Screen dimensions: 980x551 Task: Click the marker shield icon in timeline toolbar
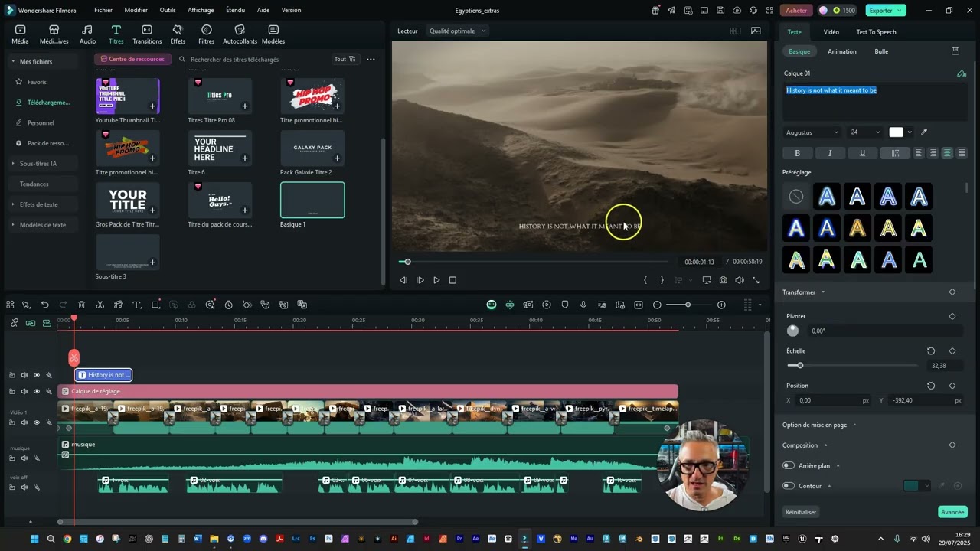[565, 305]
